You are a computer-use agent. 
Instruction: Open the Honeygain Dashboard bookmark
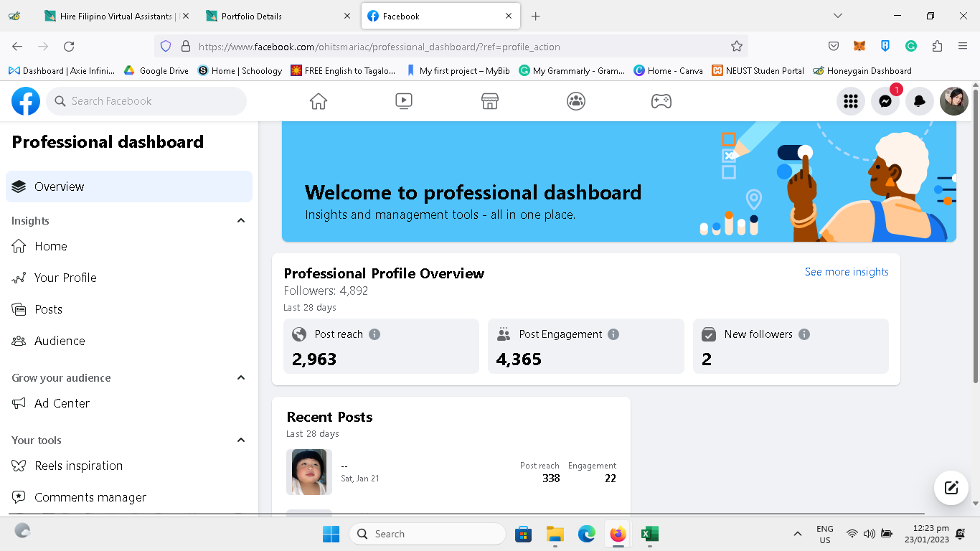click(x=862, y=71)
